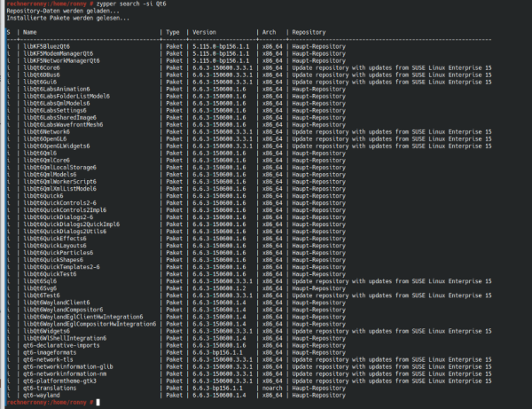
Task: Click the libQt6QuickTemplates2-6 name
Action: tap(61, 267)
